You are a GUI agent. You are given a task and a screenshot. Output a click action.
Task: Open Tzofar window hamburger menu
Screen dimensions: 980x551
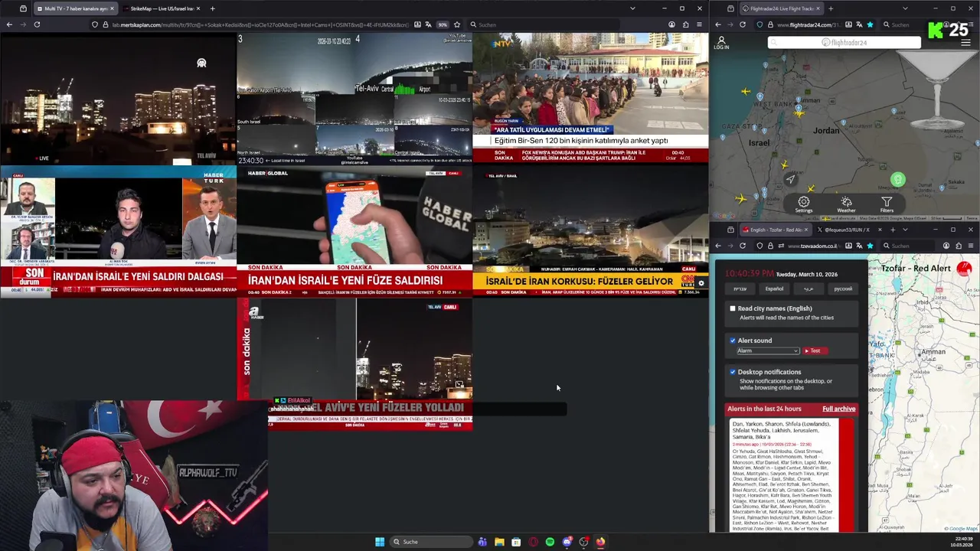click(971, 246)
